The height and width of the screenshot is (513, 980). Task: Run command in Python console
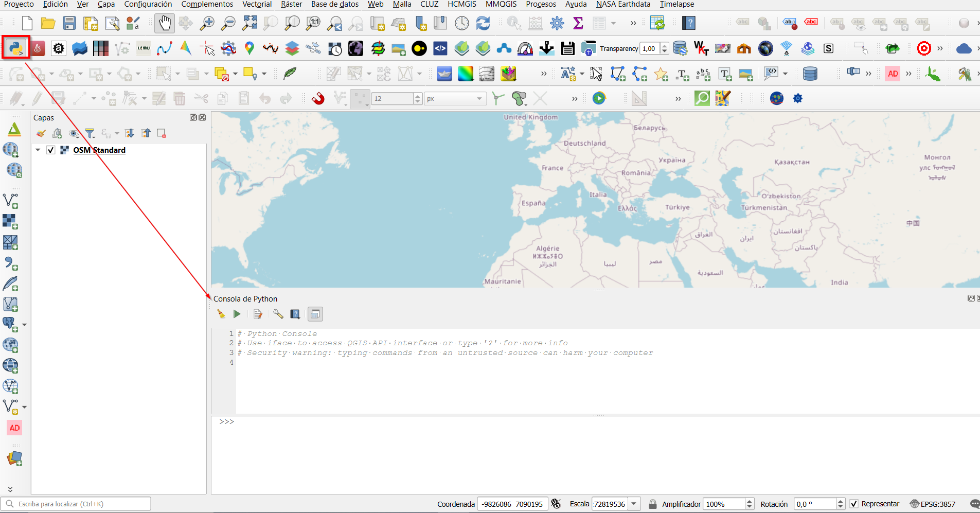[237, 314]
